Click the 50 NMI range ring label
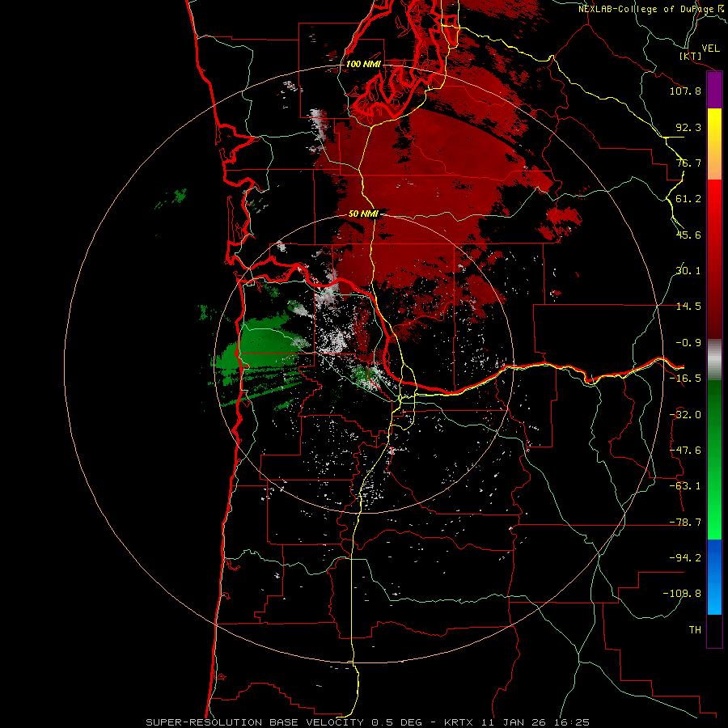This screenshot has width=728, height=728. pyautogui.click(x=363, y=214)
